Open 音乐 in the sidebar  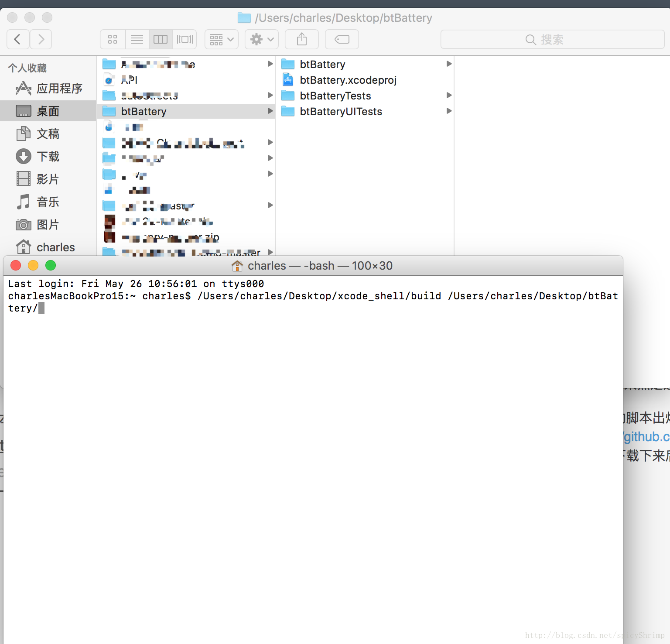[48, 202]
